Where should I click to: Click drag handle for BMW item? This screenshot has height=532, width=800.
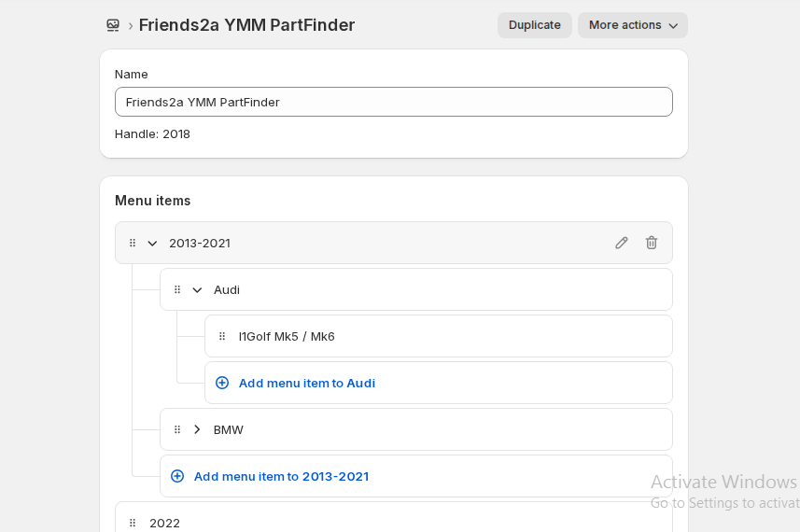tap(177, 429)
